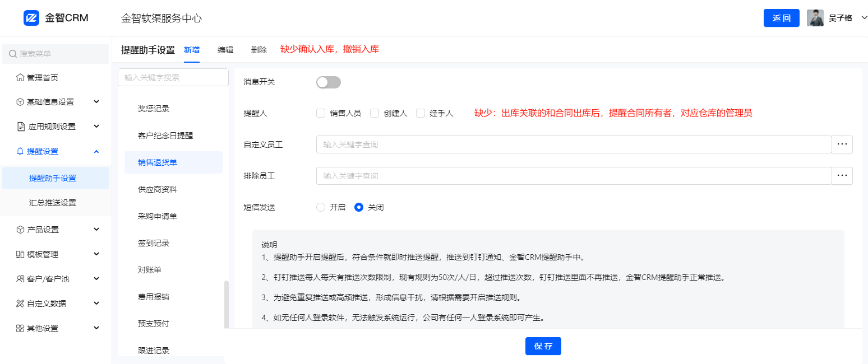Click the 其他设置 grid icon

(20, 328)
